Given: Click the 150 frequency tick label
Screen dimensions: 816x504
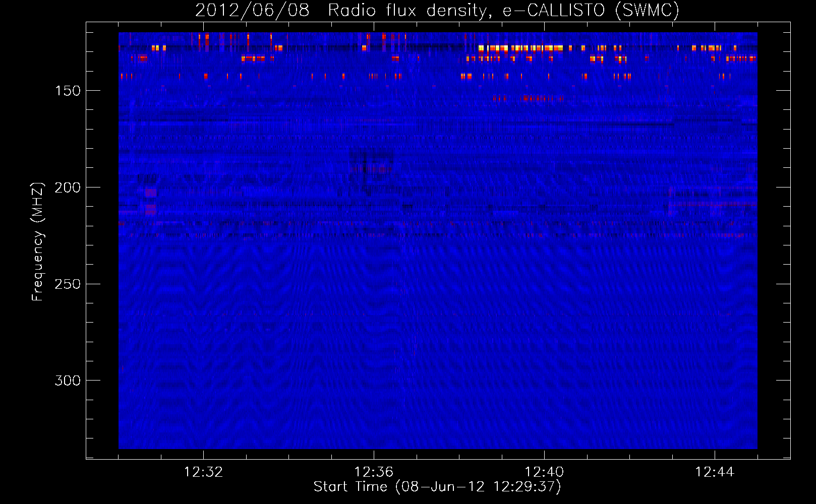Looking at the screenshot, I should [68, 91].
